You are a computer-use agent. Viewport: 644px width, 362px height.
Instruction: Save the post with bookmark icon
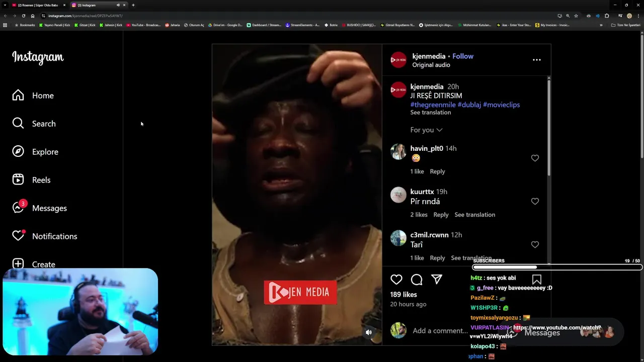click(536, 280)
